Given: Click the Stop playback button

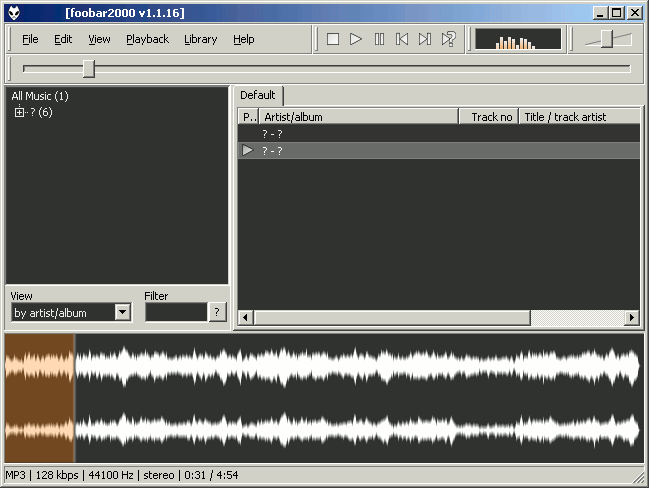Looking at the screenshot, I should (333, 39).
